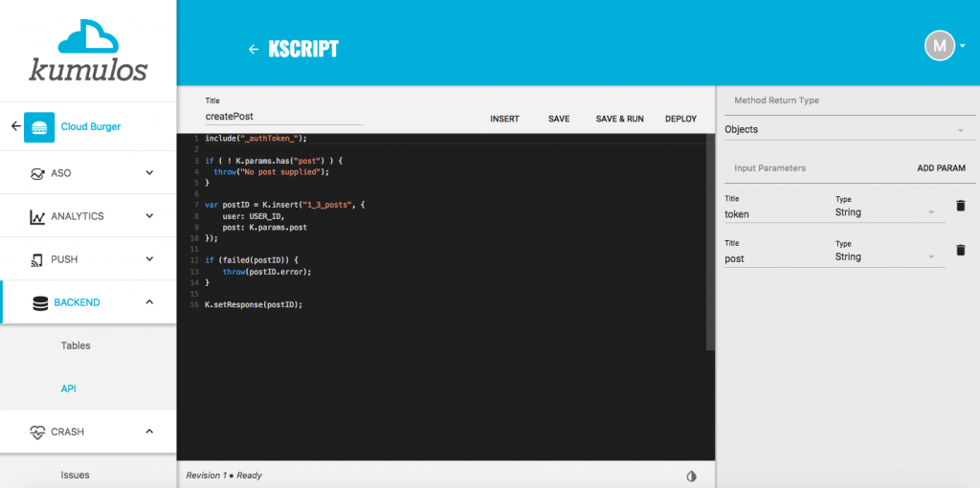Click the code editor vertical scrollbar

[x=710, y=242]
